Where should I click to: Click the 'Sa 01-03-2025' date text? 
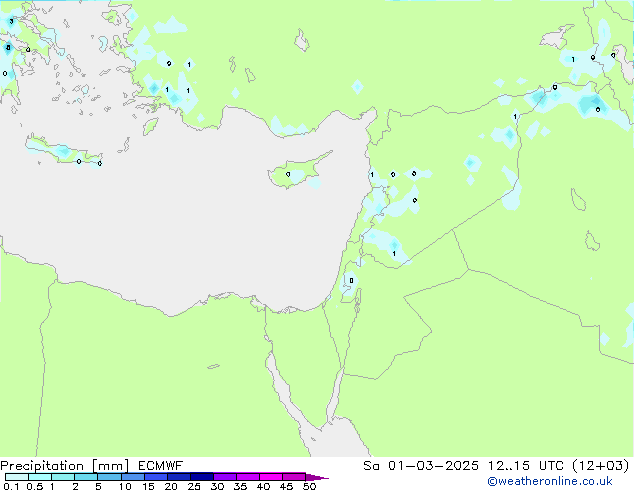pos(421,466)
